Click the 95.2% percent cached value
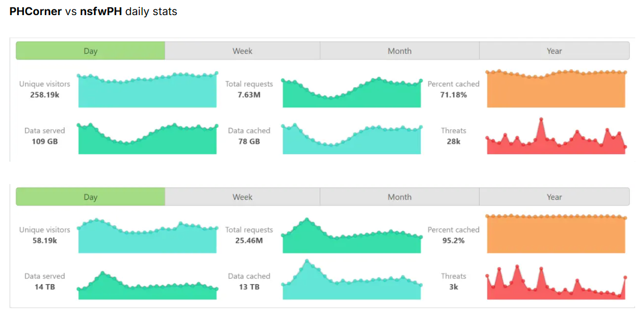644x318 pixels. [453, 241]
